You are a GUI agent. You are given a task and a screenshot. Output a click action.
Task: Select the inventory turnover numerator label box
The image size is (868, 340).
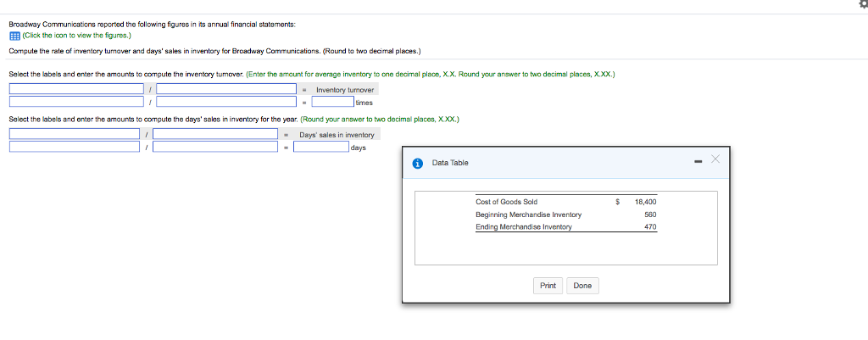(76, 89)
